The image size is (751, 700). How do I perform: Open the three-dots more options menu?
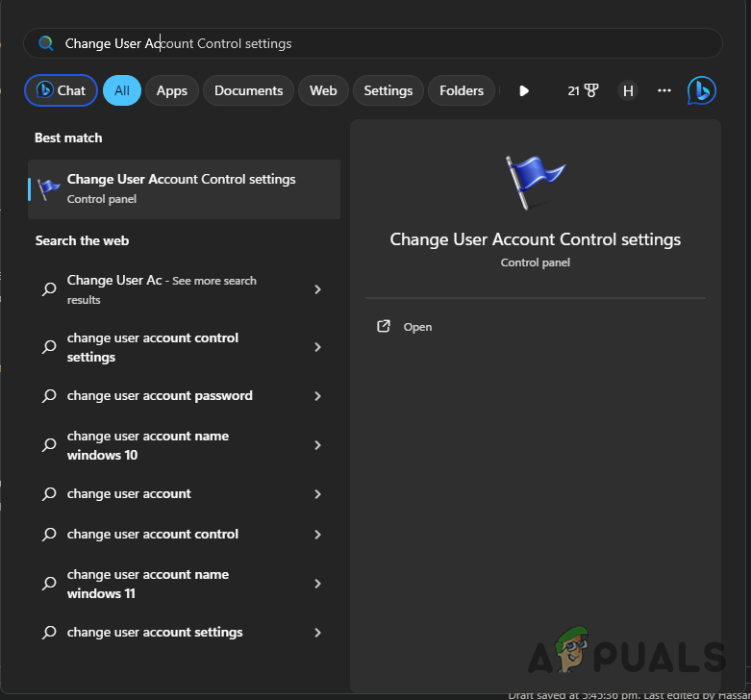pos(663,90)
